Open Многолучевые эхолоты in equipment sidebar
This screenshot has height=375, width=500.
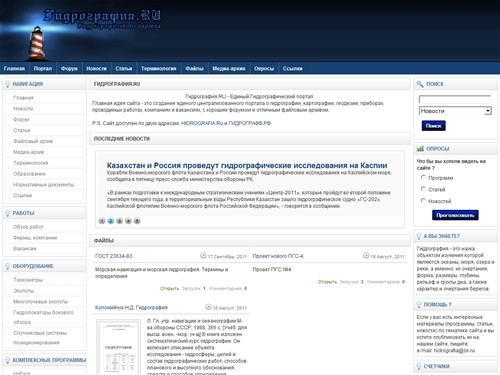[x=40, y=302]
